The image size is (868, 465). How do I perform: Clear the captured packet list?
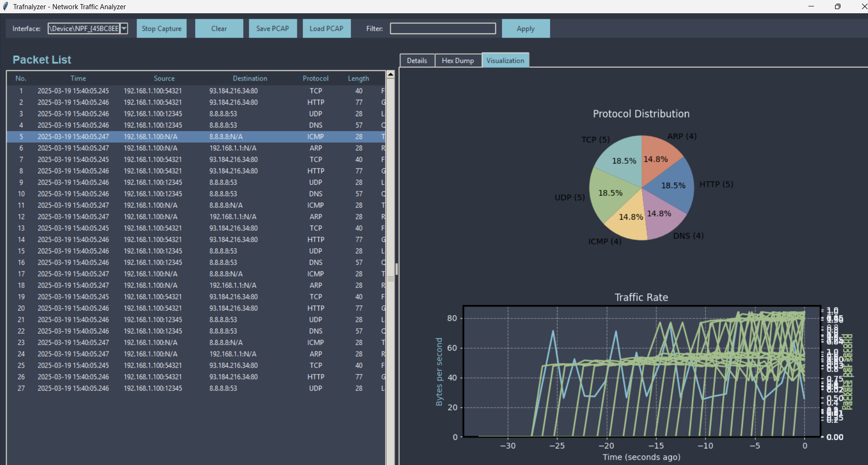[219, 28]
